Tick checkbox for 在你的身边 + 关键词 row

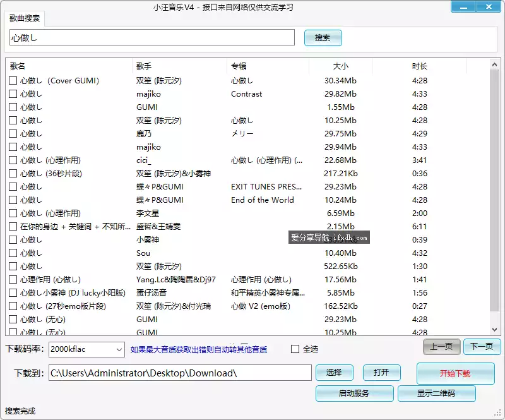point(13,227)
